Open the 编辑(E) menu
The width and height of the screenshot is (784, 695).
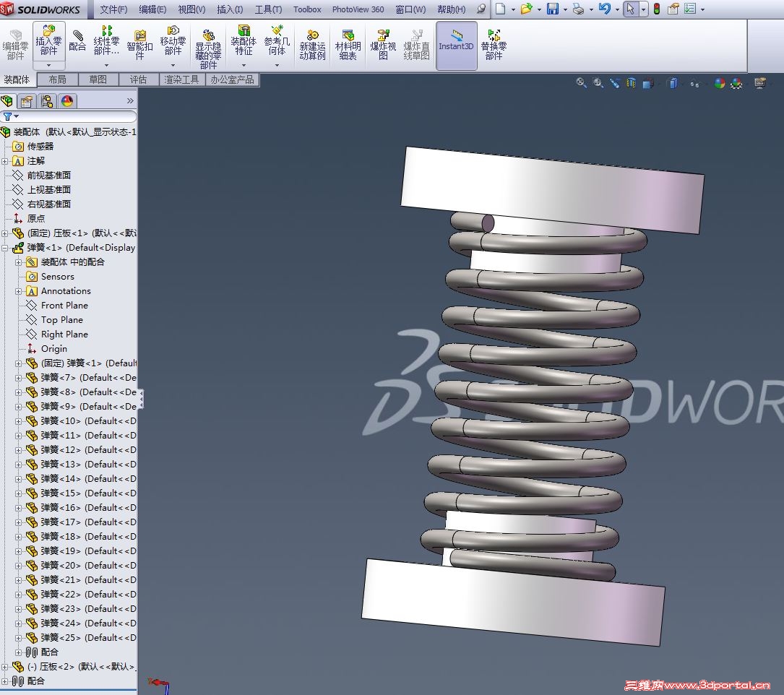point(152,9)
